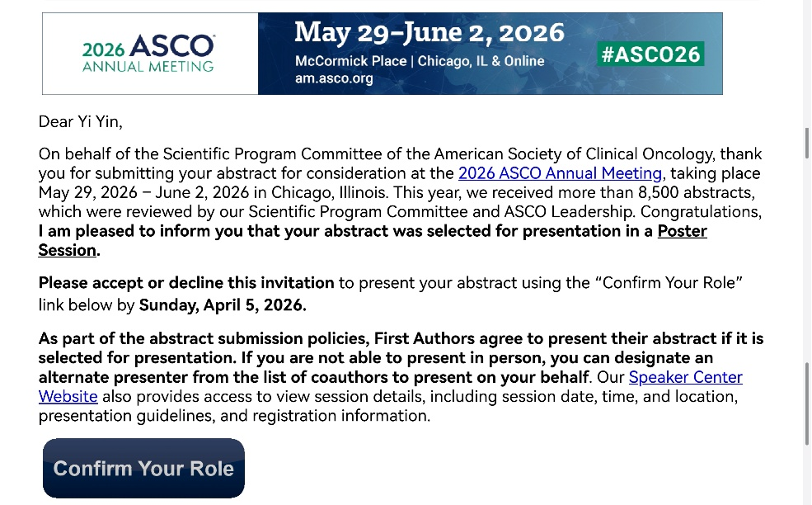Click the 2026 ASCO Annual Meeting logo
This screenshot has height=505, width=812.
(x=149, y=54)
